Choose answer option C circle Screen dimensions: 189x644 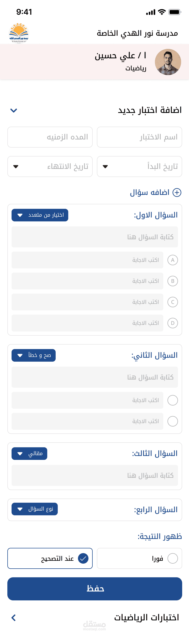tap(173, 302)
